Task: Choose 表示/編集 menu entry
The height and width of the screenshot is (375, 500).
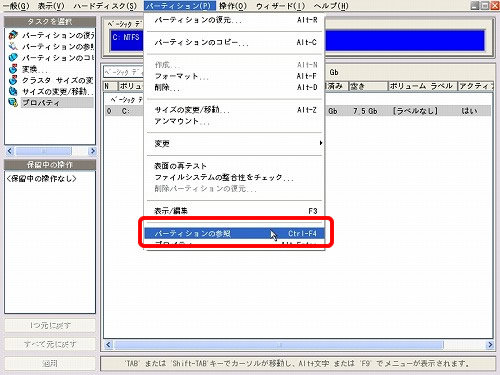Action: pyautogui.click(x=235, y=211)
